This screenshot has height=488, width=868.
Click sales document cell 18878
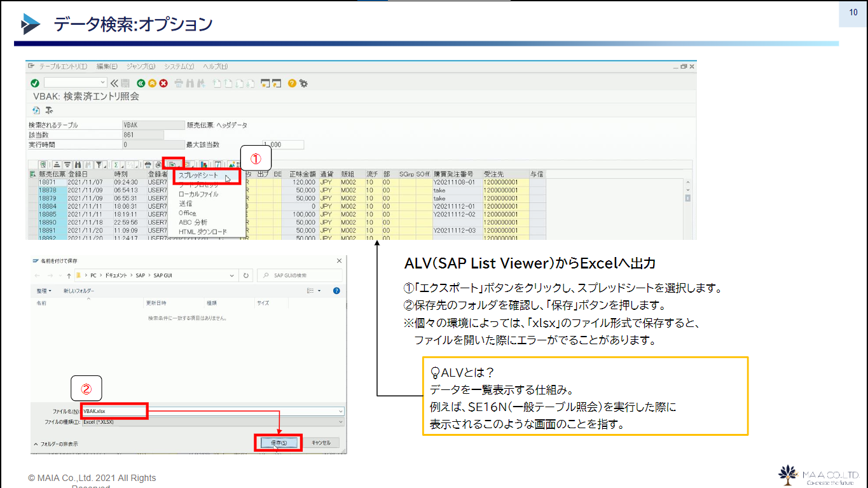click(x=52, y=190)
